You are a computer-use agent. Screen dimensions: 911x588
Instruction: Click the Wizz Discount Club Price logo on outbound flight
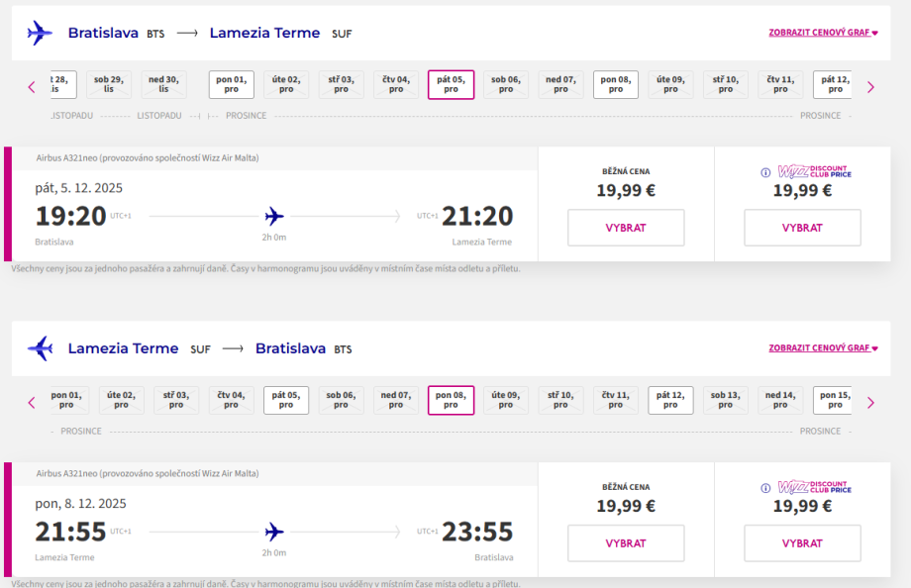(x=814, y=172)
